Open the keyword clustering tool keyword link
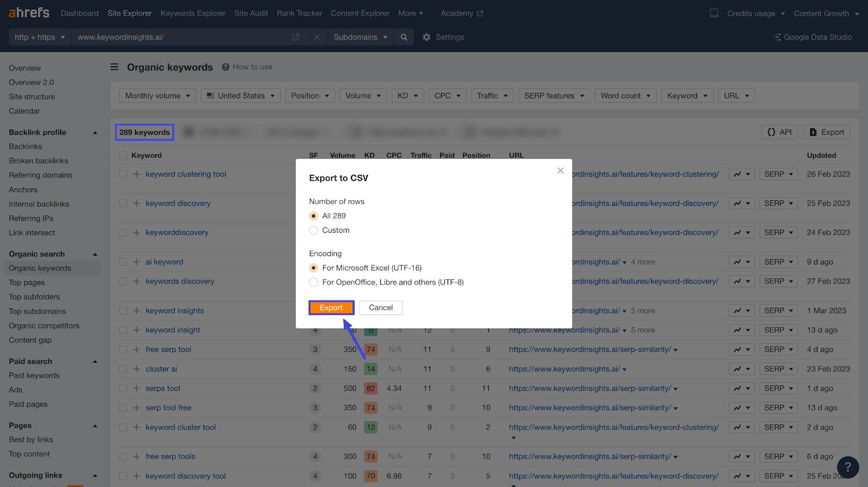868x487 pixels. 186,174
